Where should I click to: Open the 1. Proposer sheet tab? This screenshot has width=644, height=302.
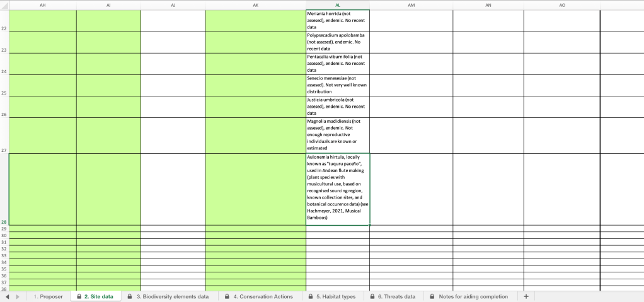pyautogui.click(x=49, y=296)
